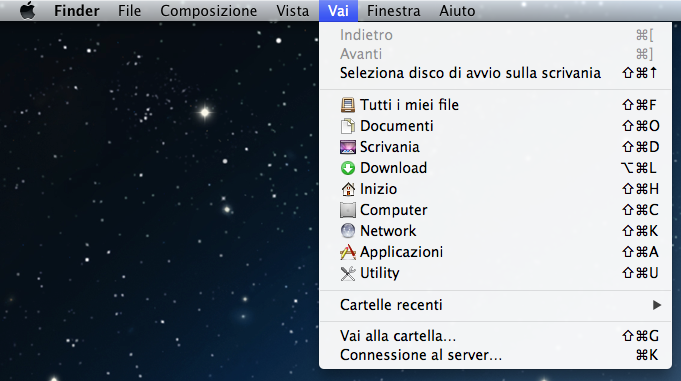Click the ⇧⌘U shortcut text

[x=641, y=273]
